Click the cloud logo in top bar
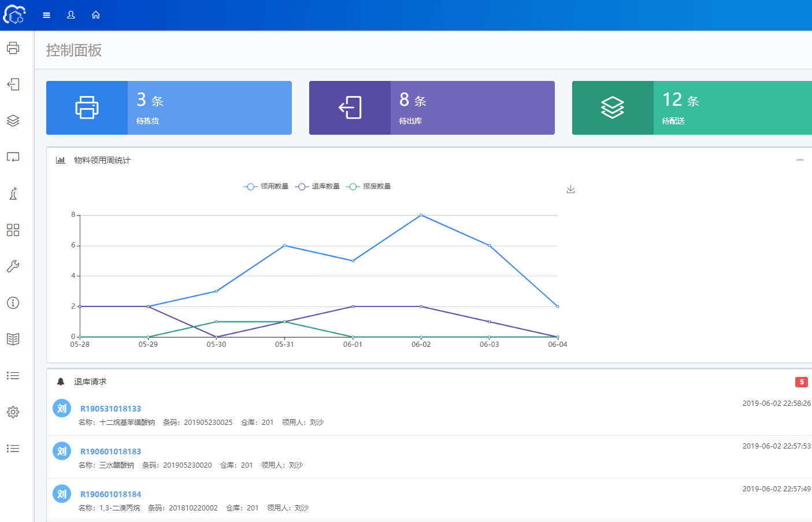Viewport: 812px width, 522px height. pos(14,14)
